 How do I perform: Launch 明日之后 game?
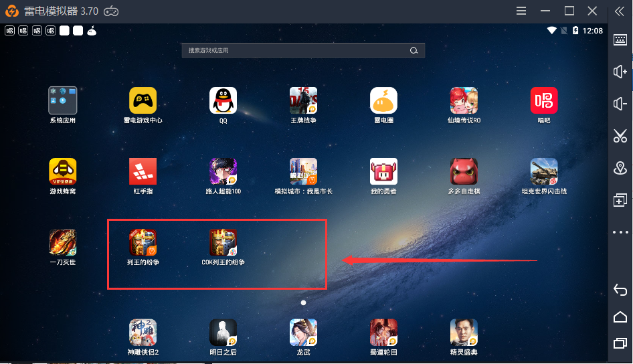point(223,333)
